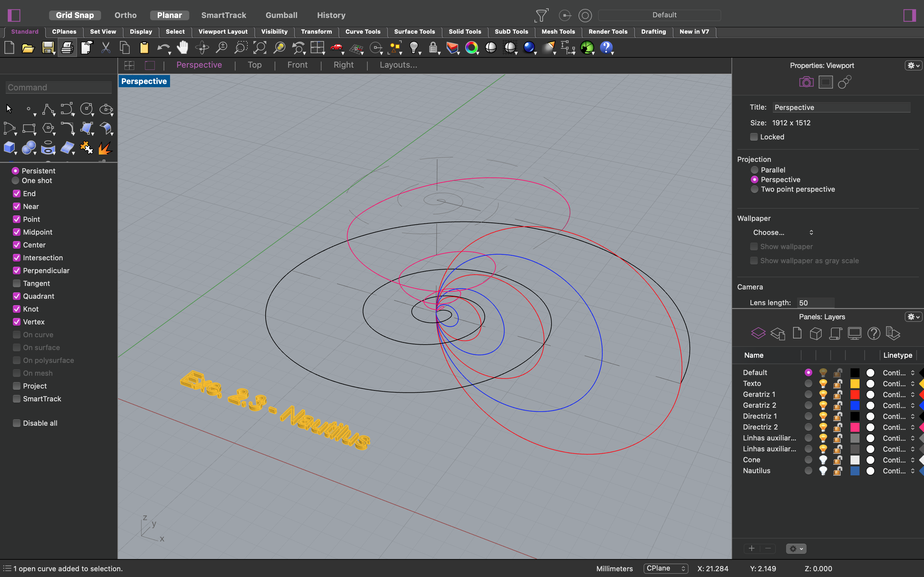Toggle visibility bulb of Cone layer
Image resolution: width=924 pixels, height=577 pixels.
[823, 460]
